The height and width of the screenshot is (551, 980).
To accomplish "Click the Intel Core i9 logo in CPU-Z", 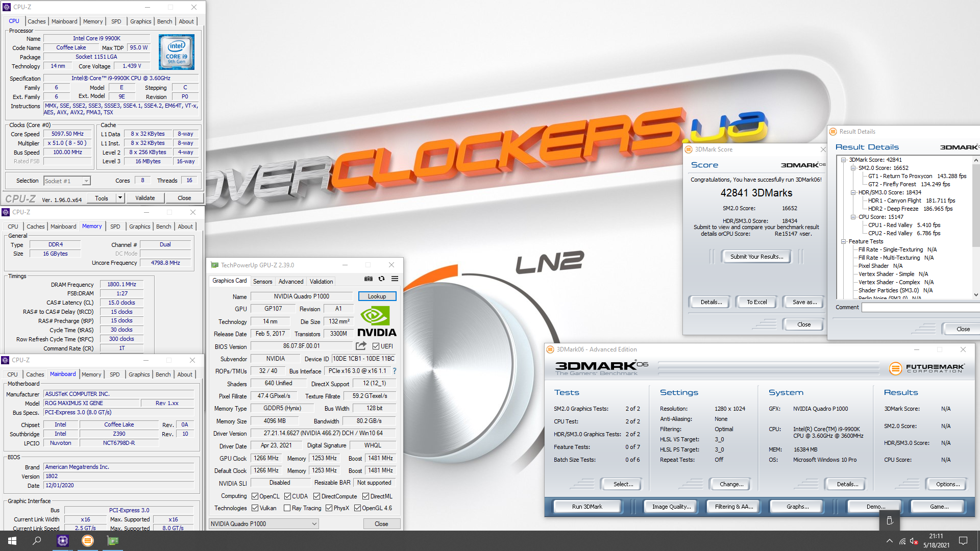I will [177, 52].
